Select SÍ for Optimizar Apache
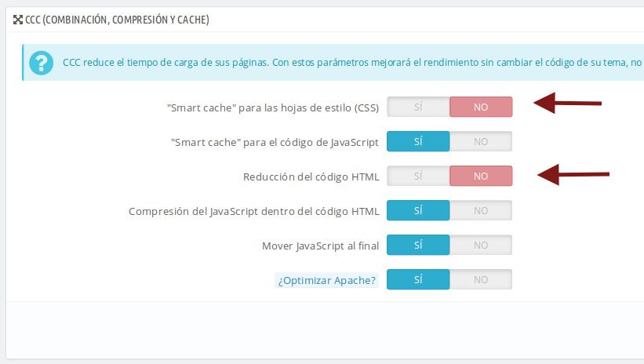The image size is (644, 364). (x=418, y=279)
